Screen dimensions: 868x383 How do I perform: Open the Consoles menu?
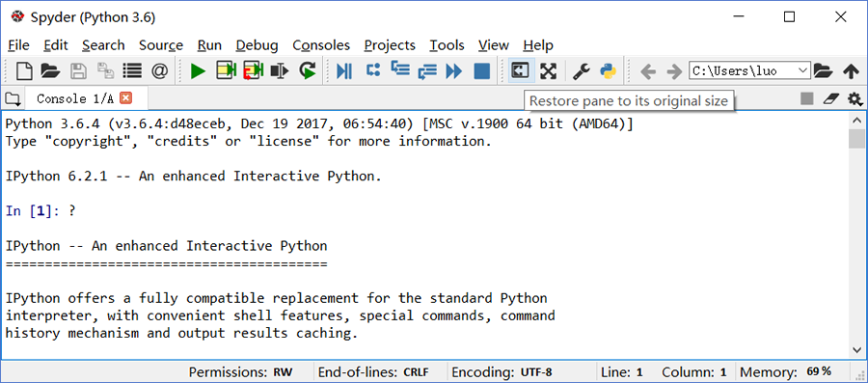coord(321,45)
